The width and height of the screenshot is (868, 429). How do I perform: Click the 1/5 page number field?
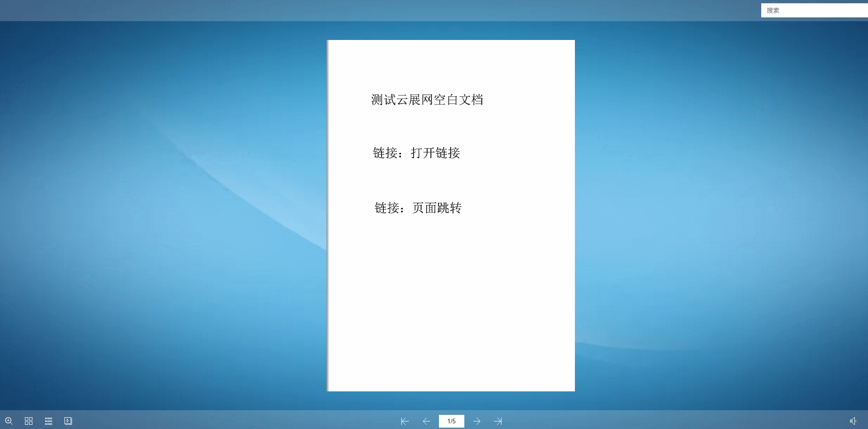tap(451, 421)
